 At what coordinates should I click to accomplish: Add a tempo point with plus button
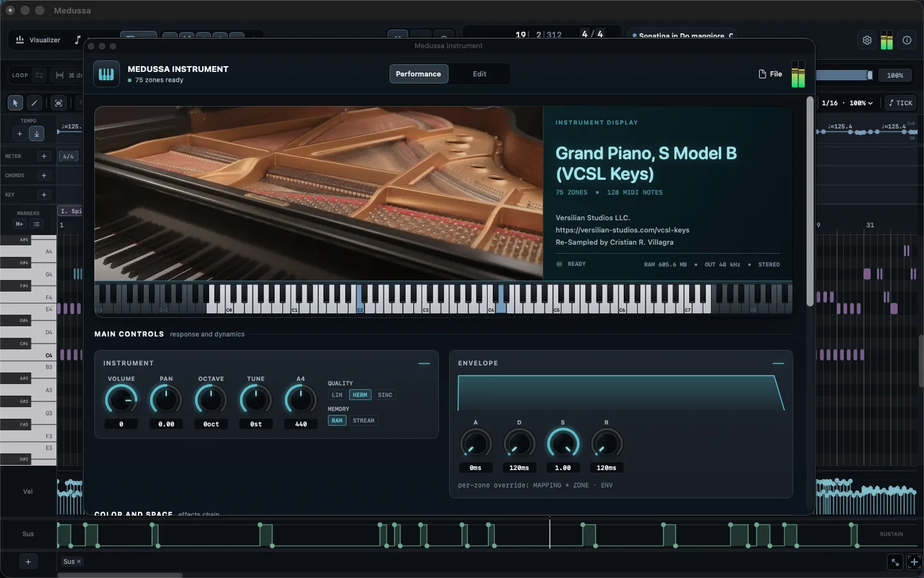[x=20, y=134]
